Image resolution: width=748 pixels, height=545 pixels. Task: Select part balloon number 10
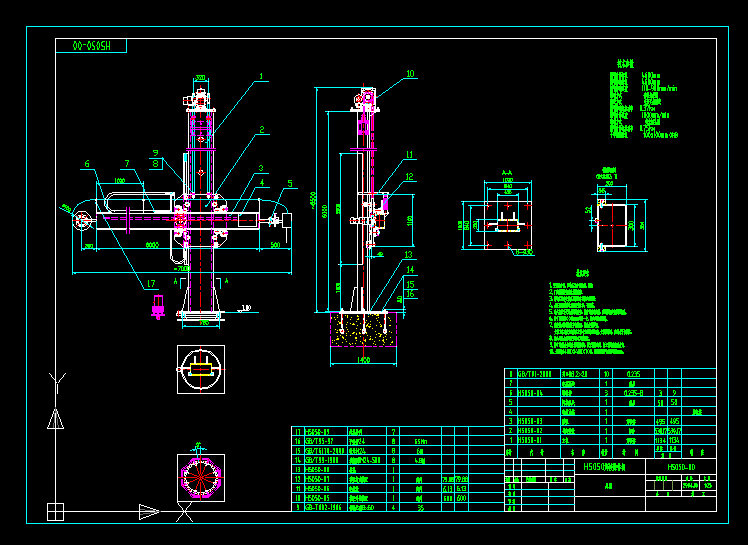[410, 73]
